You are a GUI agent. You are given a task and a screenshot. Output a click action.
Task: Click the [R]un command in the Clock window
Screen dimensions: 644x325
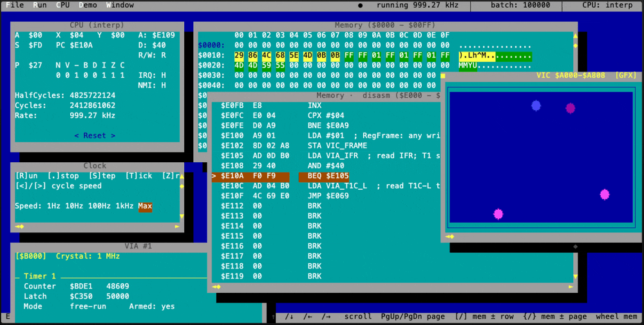point(26,176)
